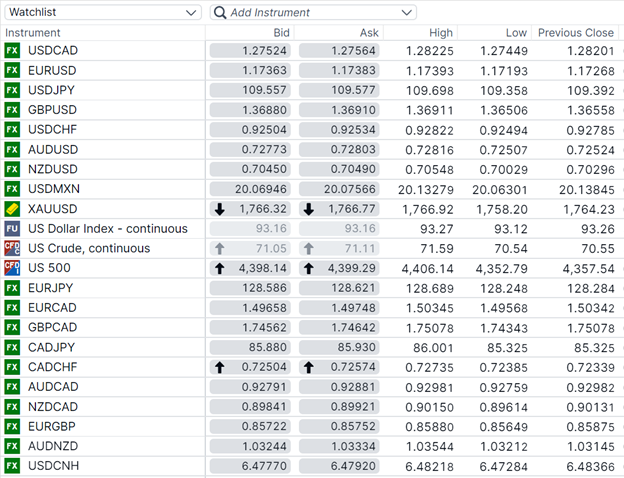This screenshot has width=624, height=478.
Task: Click the FU icon for US Dollar Index
Action: (x=12, y=229)
